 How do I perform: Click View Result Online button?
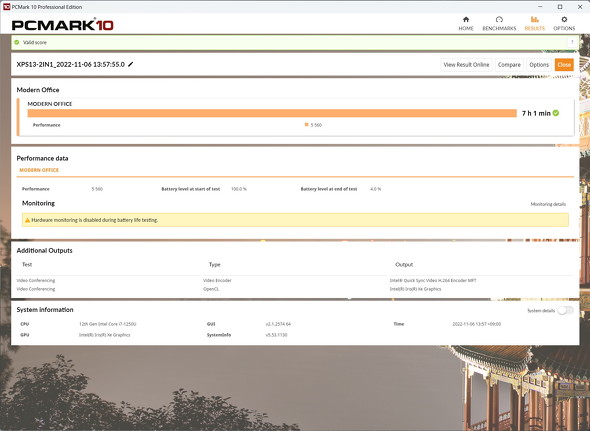466,65
